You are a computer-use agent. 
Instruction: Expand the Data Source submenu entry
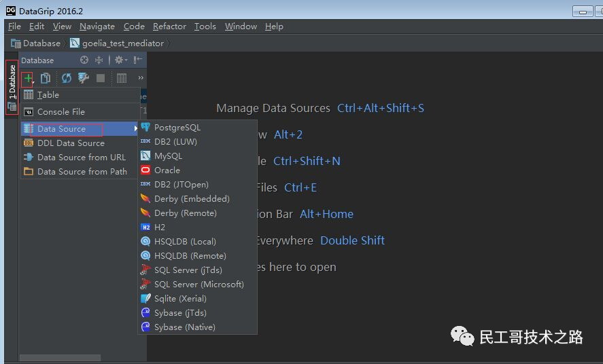(80, 128)
